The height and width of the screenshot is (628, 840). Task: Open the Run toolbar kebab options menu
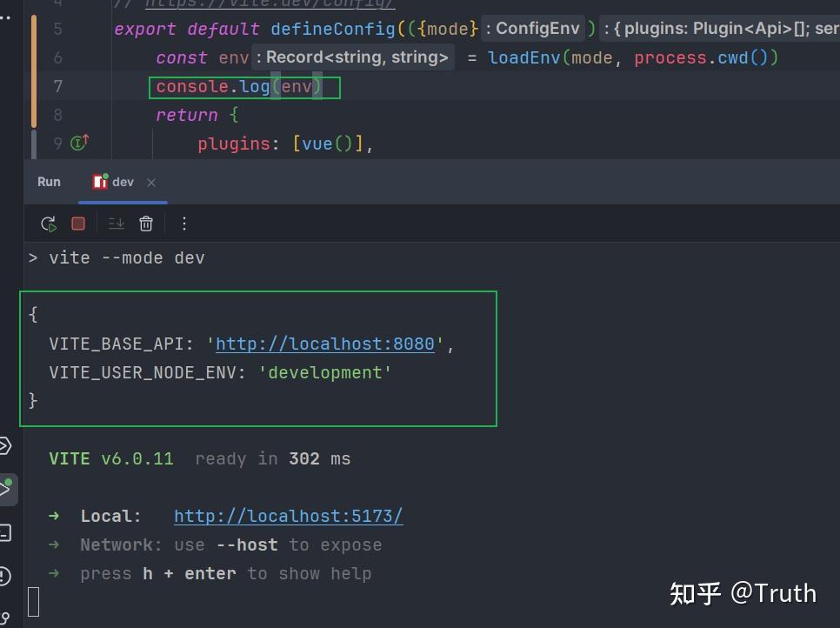pyautogui.click(x=183, y=224)
